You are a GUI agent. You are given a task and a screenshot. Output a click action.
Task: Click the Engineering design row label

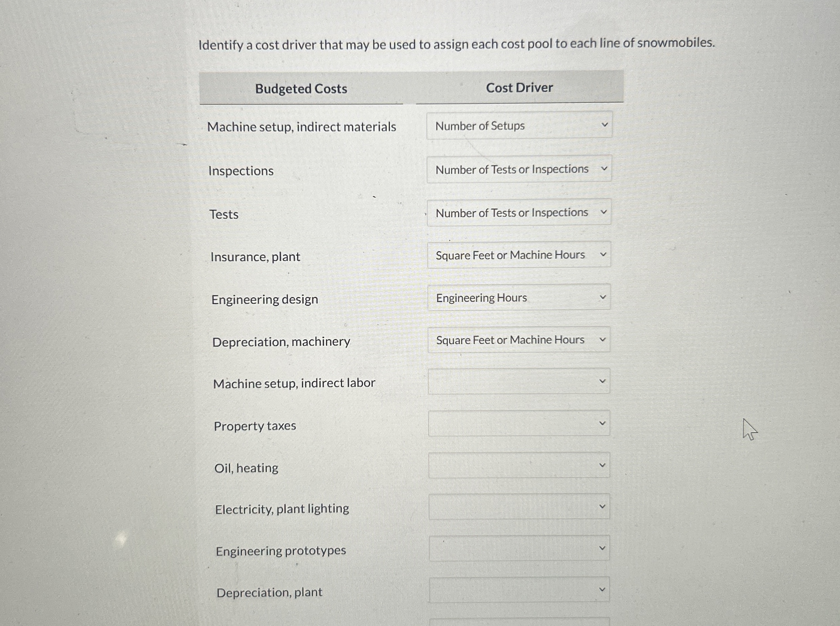click(x=265, y=300)
